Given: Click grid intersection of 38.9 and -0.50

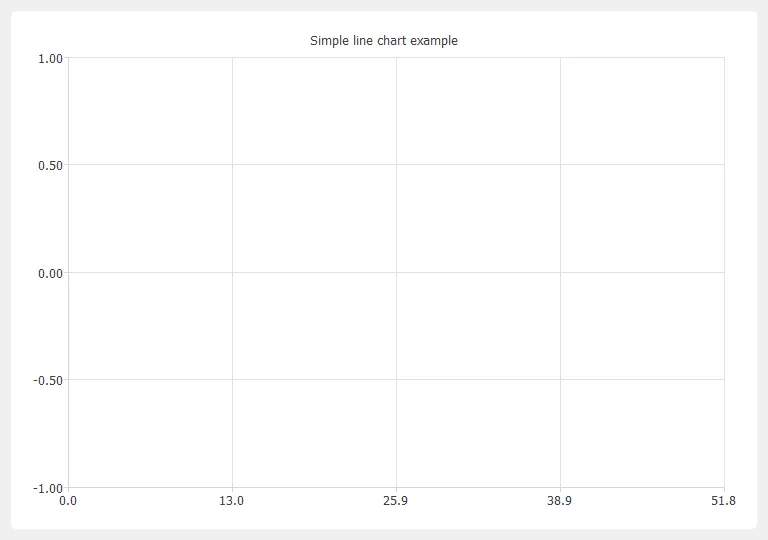Looking at the screenshot, I should tap(560, 379).
